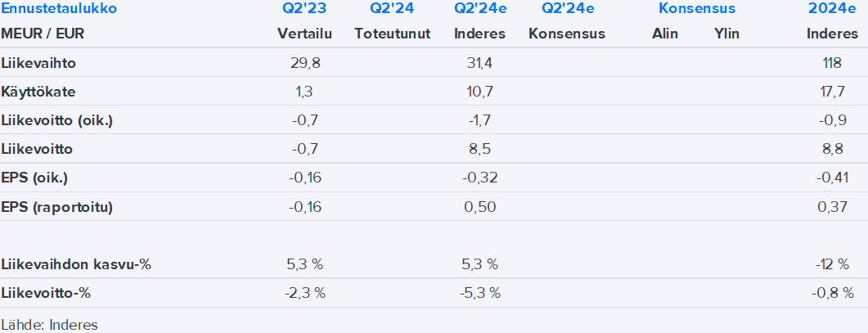This screenshot has width=868, height=333.
Task: Select the Liikevoitto (oik.) row label
Action: click(x=57, y=121)
